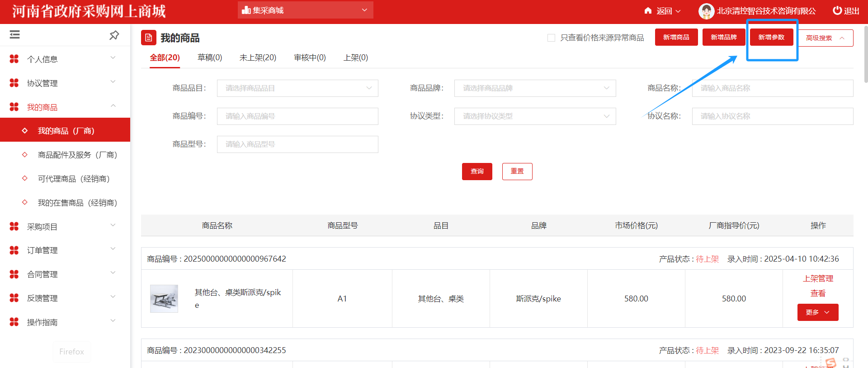Switch to the 未上架(20) tab
The height and width of the screenshot is (368, 868).
[x=258, y=57]
